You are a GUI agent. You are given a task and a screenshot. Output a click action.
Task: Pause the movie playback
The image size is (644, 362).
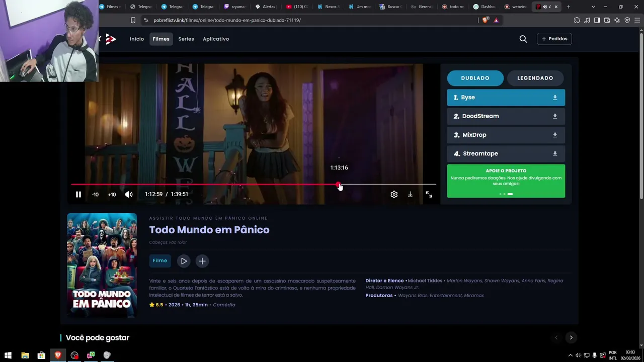78,195
